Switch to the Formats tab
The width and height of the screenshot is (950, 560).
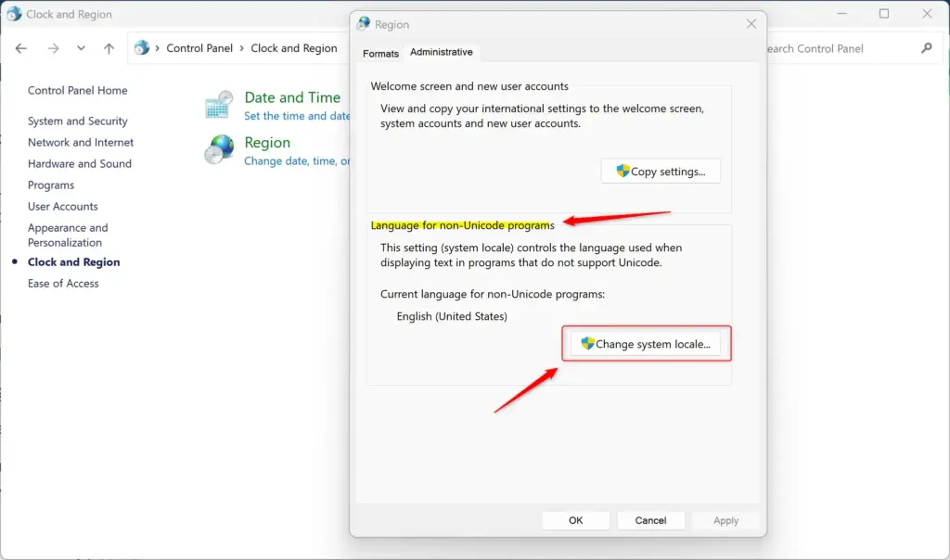pos(380,53)
